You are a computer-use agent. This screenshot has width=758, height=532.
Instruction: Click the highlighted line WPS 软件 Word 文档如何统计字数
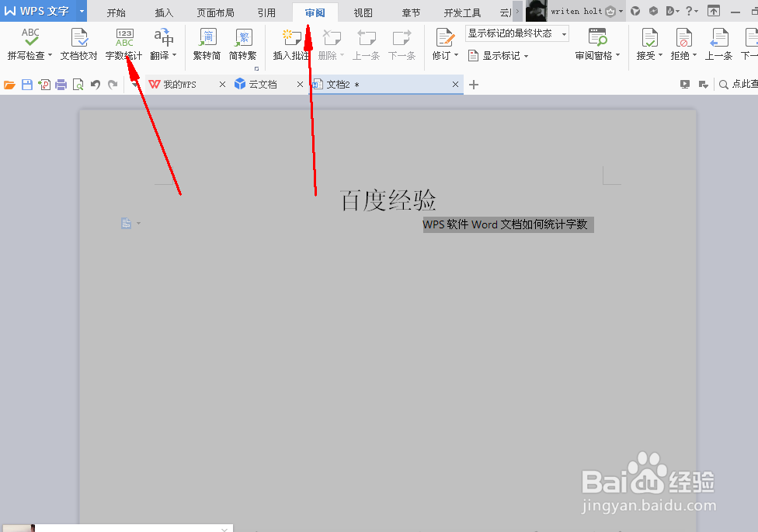click(x=508, y=224)
